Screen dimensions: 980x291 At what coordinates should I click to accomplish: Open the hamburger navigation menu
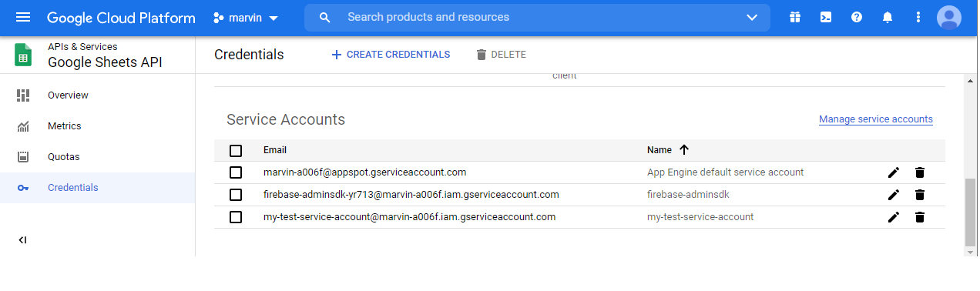coord(22,17)
